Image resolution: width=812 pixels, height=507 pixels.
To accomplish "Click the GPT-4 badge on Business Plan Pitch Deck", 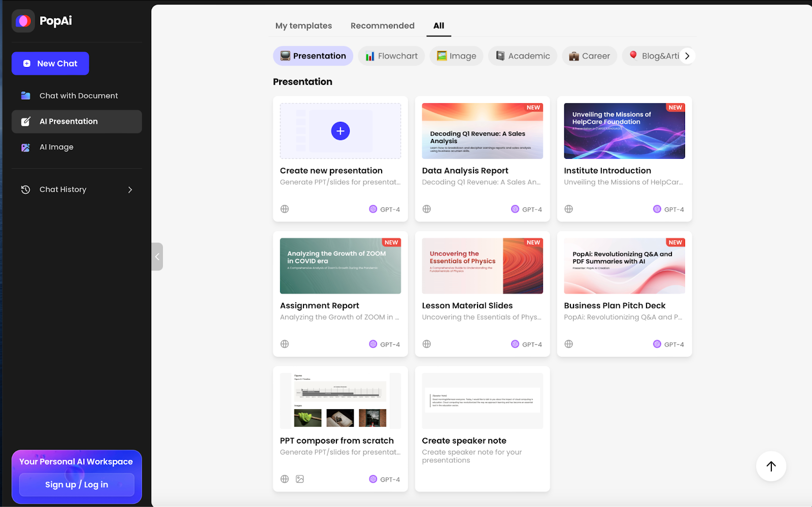I will (669, 344).
